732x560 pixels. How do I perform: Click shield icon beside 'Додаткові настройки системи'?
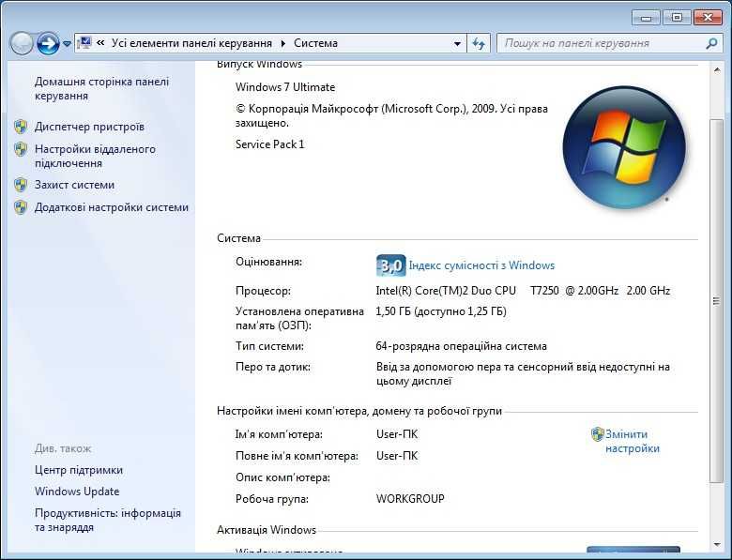click(x=21, y=207)
